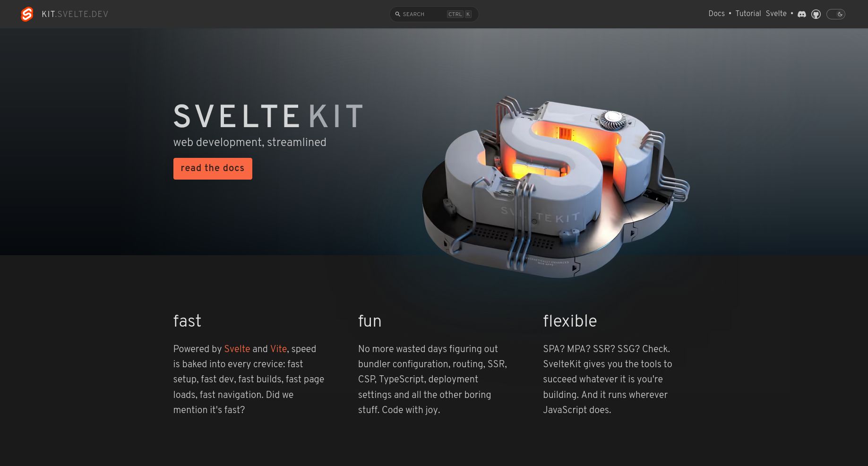Click the fun section heading
The height and width of the screenshot is (466, 868).
coord(370,321)
